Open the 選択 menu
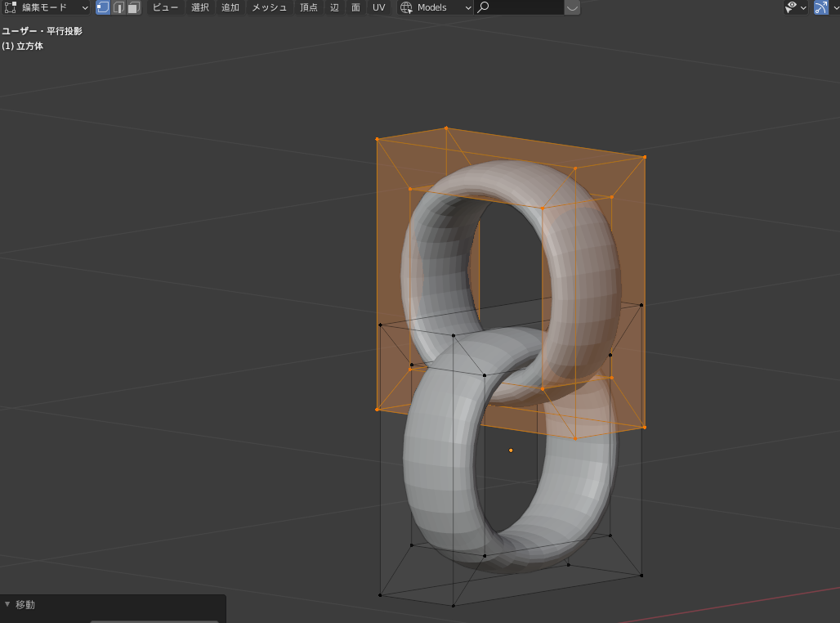 pyautogui.click(x=200, y=7)
